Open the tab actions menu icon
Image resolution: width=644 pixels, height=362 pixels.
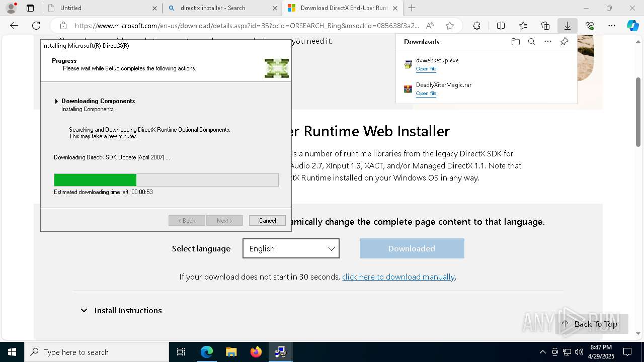(30, 8)
